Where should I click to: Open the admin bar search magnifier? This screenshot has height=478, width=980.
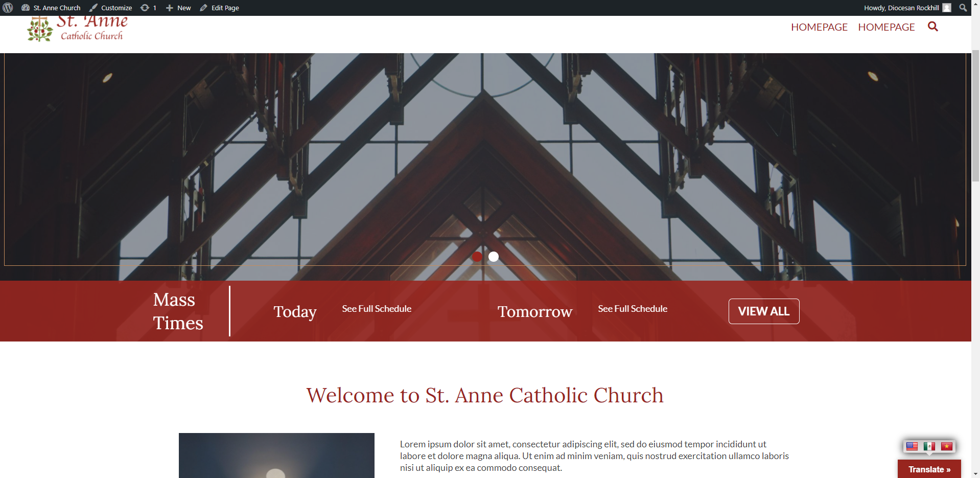963,8
